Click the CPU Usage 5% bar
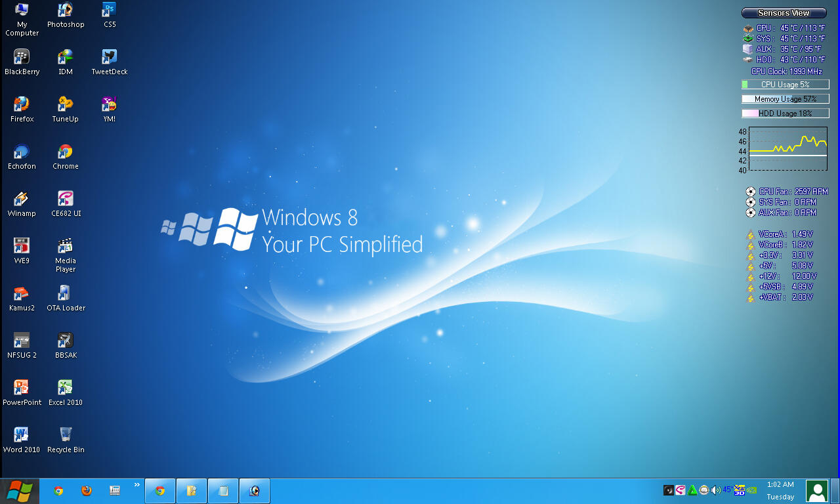The image size is (840, 504). point(786,85)
